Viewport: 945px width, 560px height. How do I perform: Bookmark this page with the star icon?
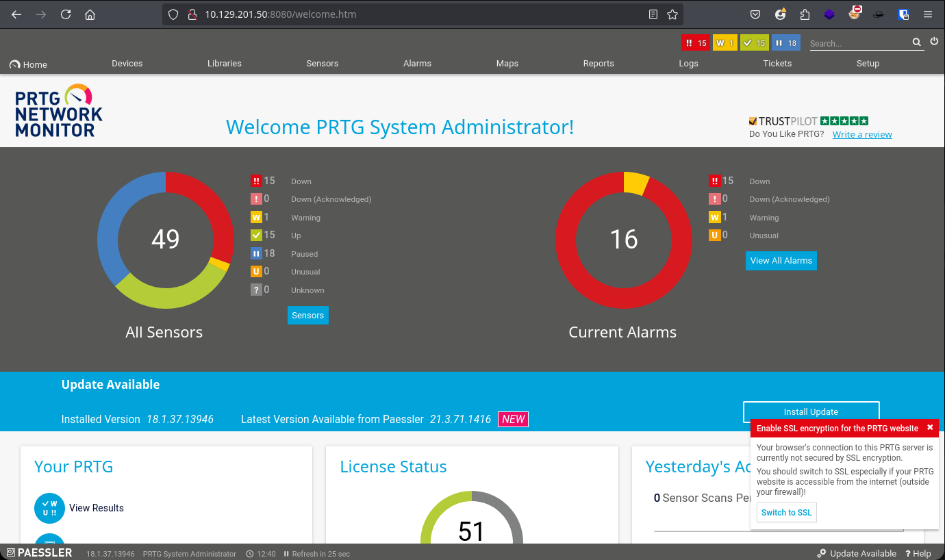672,14
